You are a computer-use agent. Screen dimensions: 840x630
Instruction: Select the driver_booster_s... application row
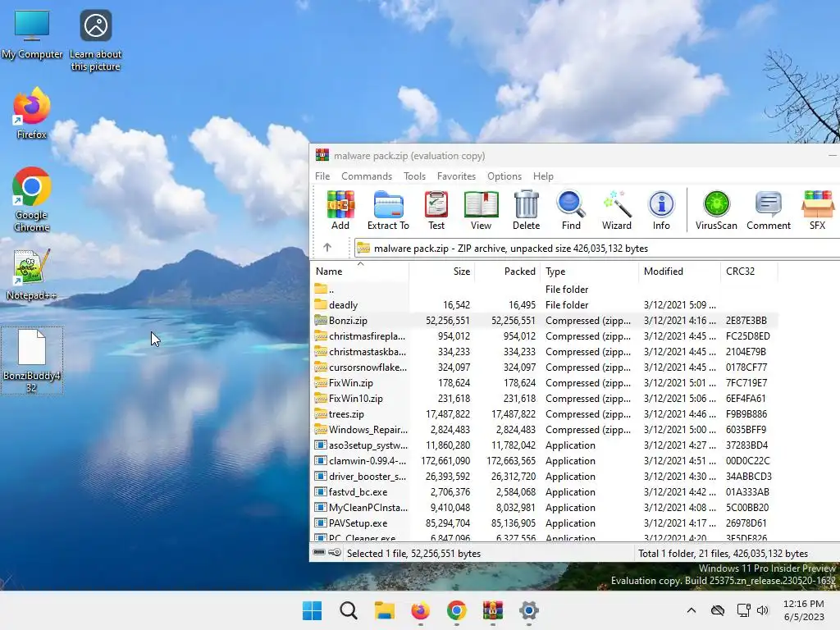point(545,476)
